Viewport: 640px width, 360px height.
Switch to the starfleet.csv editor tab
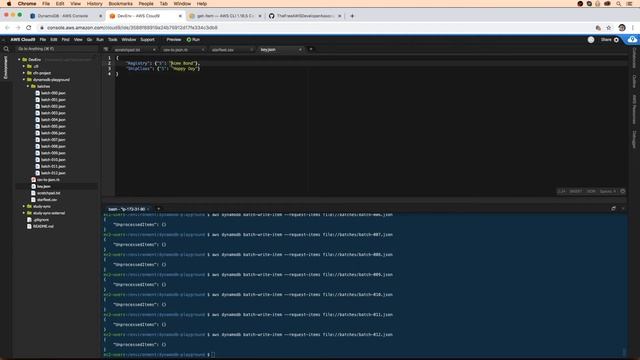tap(223, 50)
